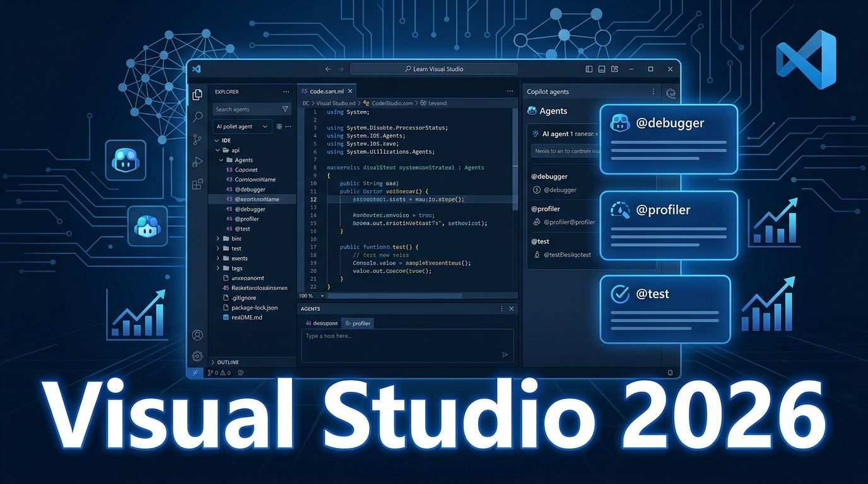Image resolution: width=868 pixels, height=484 pixels.
Task: Open the @profiler@profiler agent entry
Action: 565,222
